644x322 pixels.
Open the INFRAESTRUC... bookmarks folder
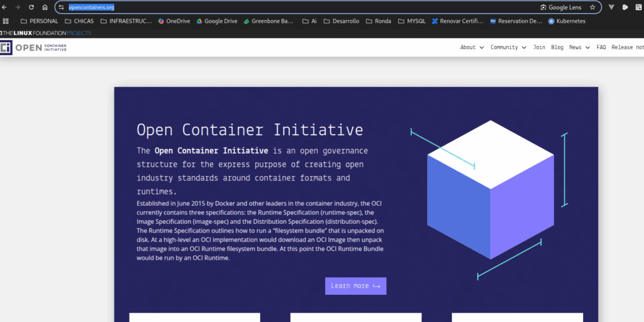click(x=126, y=21)
